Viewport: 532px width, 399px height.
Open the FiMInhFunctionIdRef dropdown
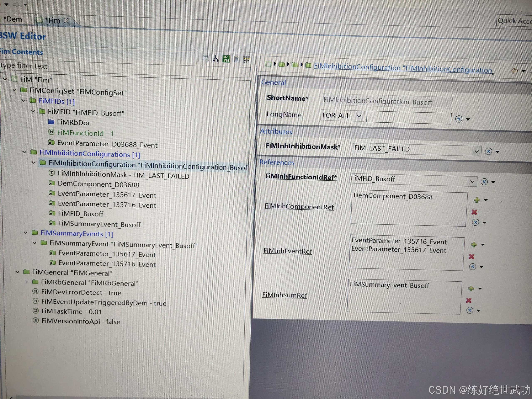[472, 182]
